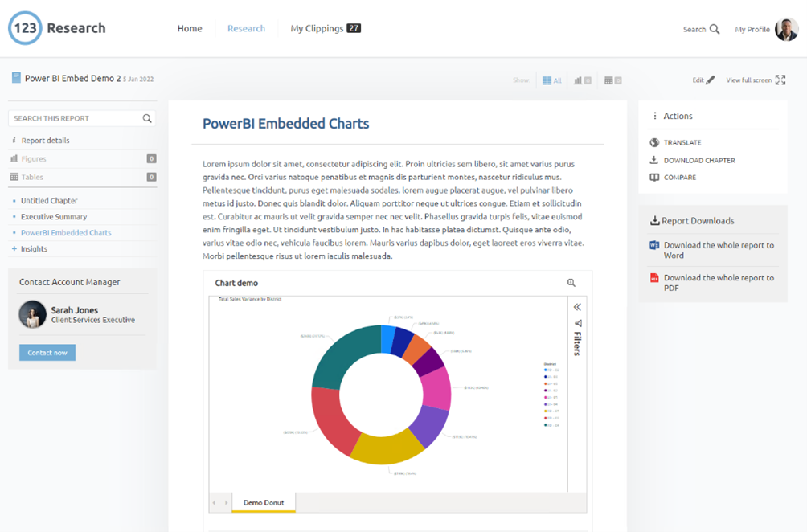This screenshot has width=807, height=532.
Task: Toggle Show All content view
Action: coord(551,80)
